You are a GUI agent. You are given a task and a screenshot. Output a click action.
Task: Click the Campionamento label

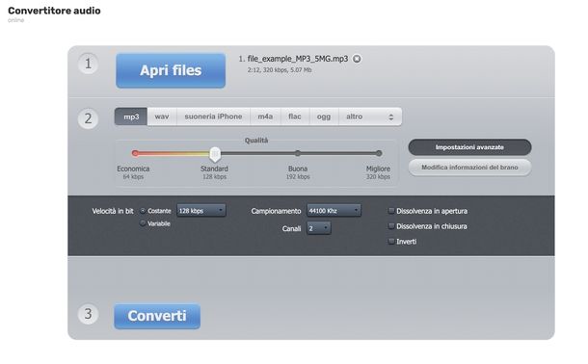276,211
